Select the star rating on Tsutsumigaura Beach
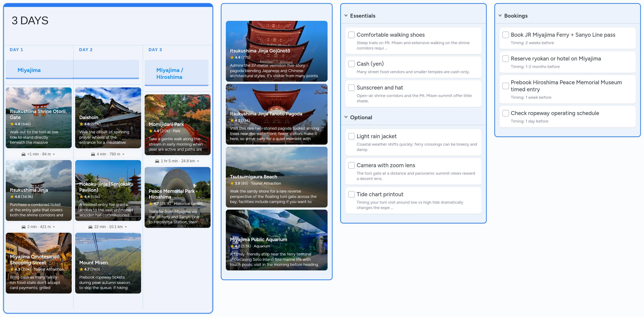644x317 pixels. tap(232, 183)
